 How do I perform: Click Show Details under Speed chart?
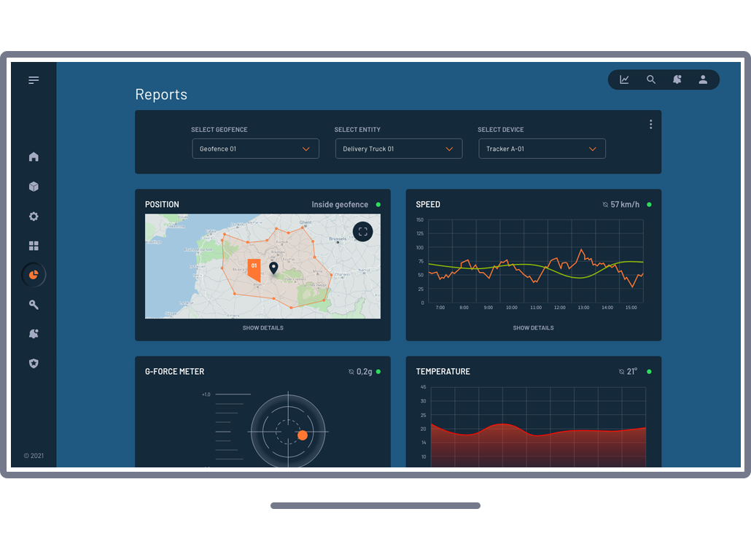click(x=533, y=328)
